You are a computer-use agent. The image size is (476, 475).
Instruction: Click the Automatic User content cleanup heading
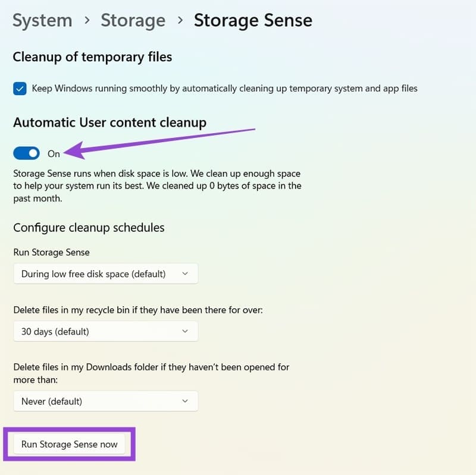coord(109,123)
